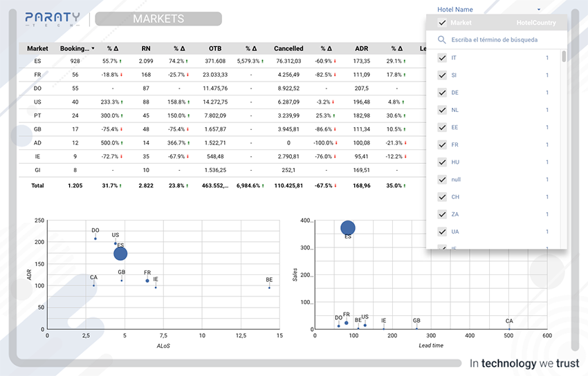Viewport: 588px width, 376px height.
Task: Select the US row in the table
Action: pyautogui.click(x=221, y=102)
